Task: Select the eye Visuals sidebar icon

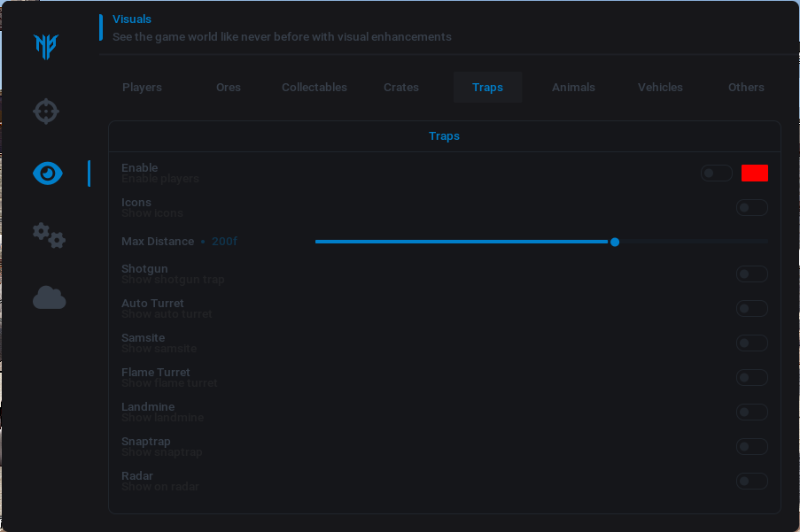Action: (x=48, y=173)
